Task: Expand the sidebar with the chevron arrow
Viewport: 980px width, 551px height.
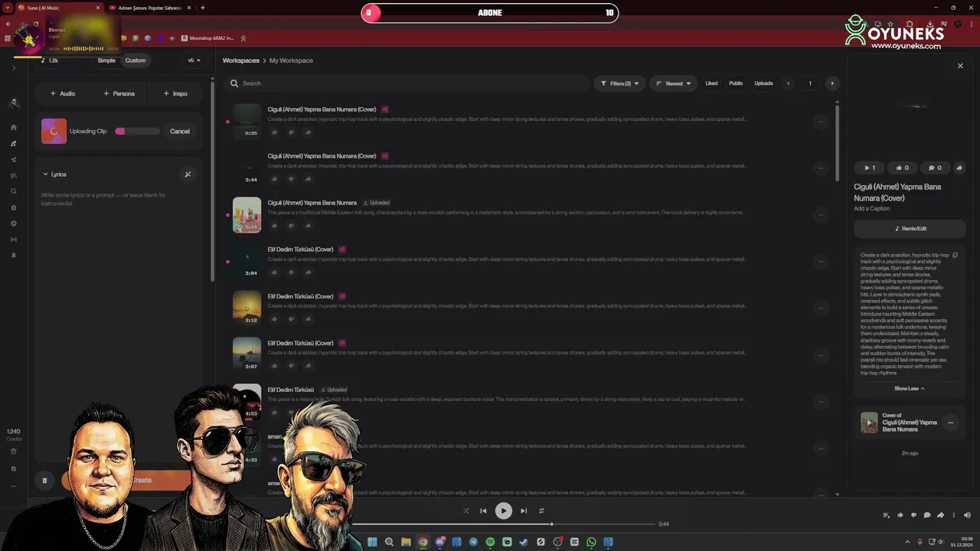Action: point(14,68)
